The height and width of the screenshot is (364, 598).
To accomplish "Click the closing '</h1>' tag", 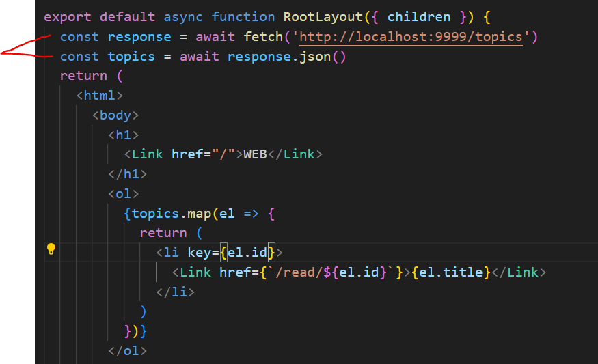I will click(x=127, y=174).
